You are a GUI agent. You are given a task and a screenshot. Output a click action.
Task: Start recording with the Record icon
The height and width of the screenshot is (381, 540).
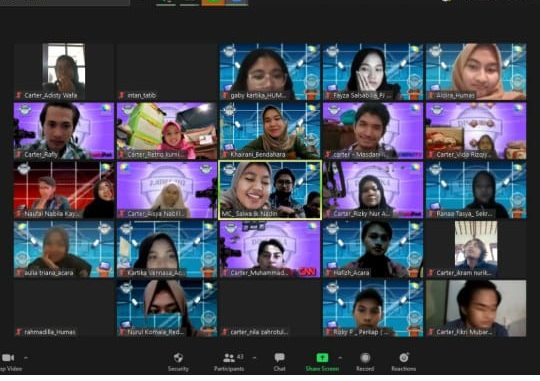365,358
